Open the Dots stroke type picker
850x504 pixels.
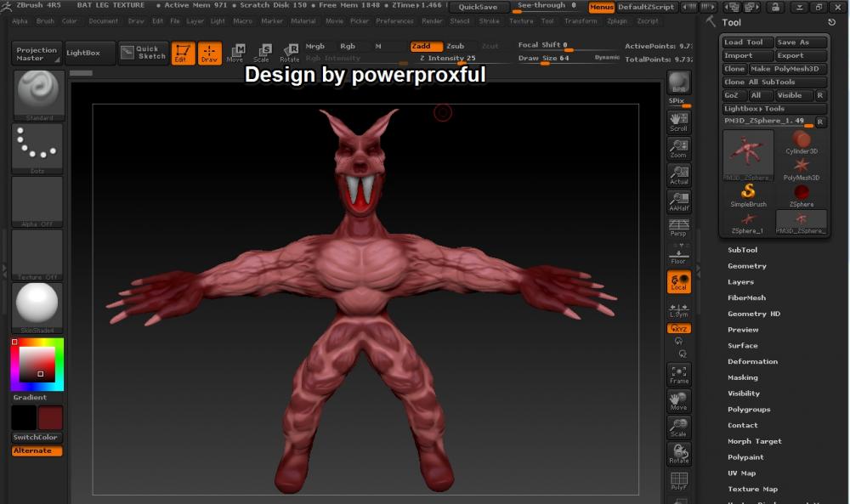click(x=37, y=147)
